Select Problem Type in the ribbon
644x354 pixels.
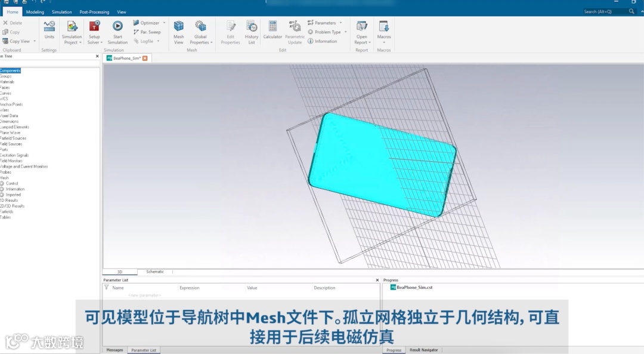[324, 32]
